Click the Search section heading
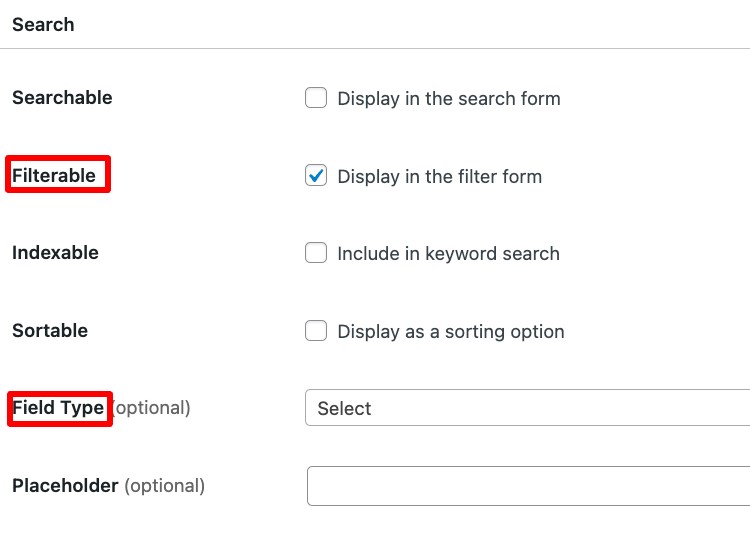 pyautogui.click(x=43, y=24)
